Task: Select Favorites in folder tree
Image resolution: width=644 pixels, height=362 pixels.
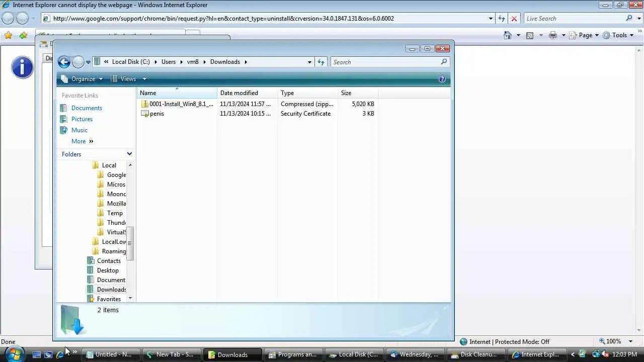Action: click(109, 299)
